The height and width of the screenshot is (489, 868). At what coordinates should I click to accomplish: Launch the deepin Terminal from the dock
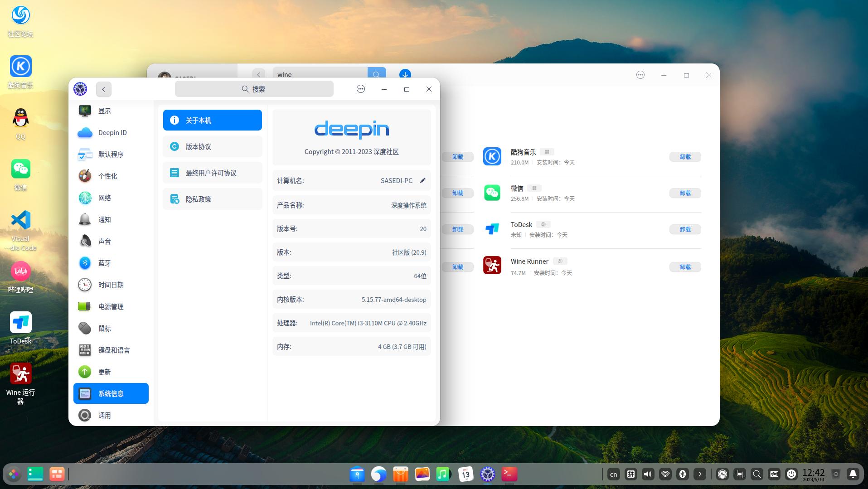(x=509, y=474)
